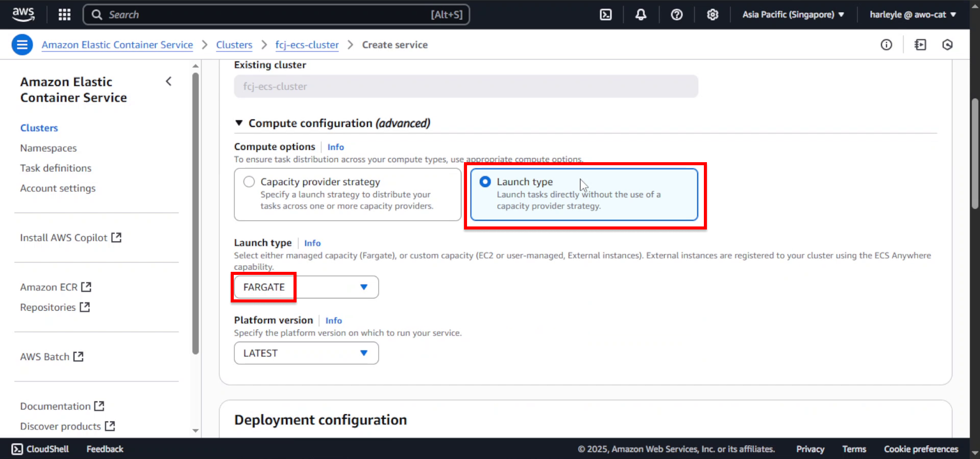
Task: Collapse the Compute configuration (advanced) section
Action: [239, 123]
